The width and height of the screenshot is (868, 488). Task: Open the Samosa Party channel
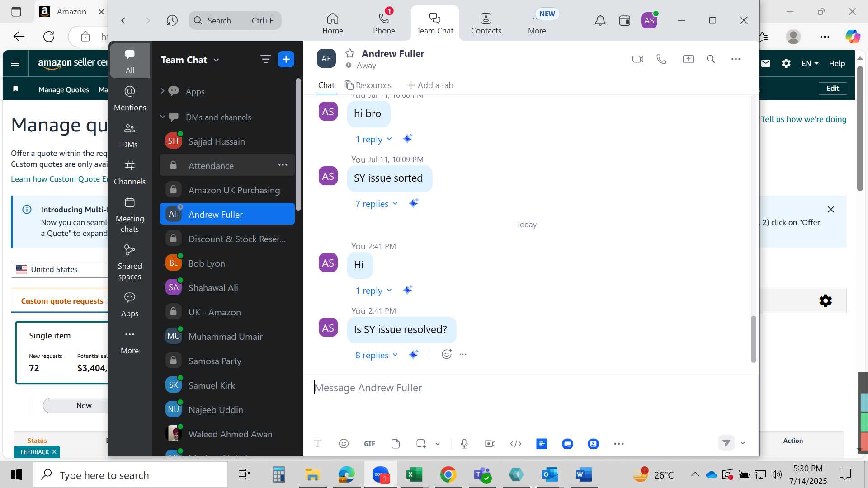click(x=227, y=361)
